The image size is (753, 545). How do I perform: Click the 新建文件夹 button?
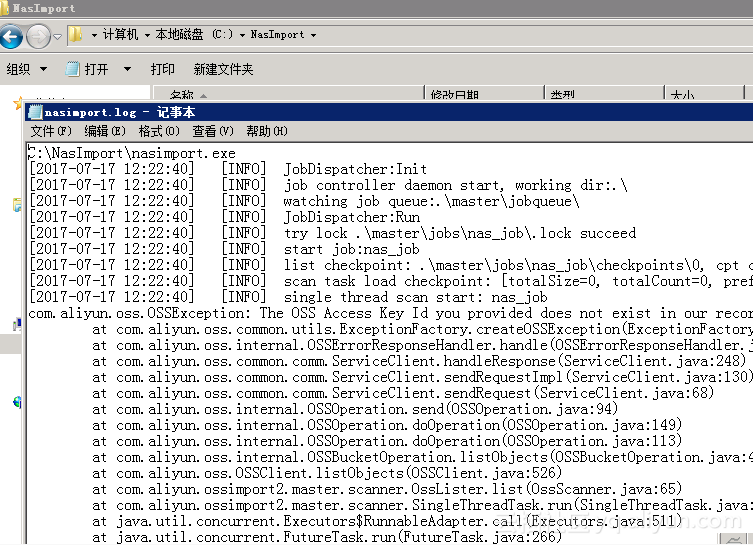(223, 69)
